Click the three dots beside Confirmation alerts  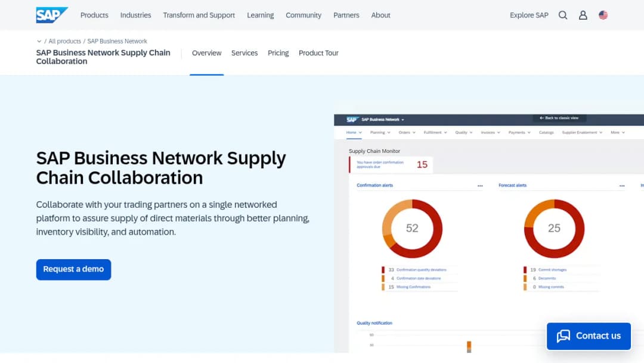(480, 186)
